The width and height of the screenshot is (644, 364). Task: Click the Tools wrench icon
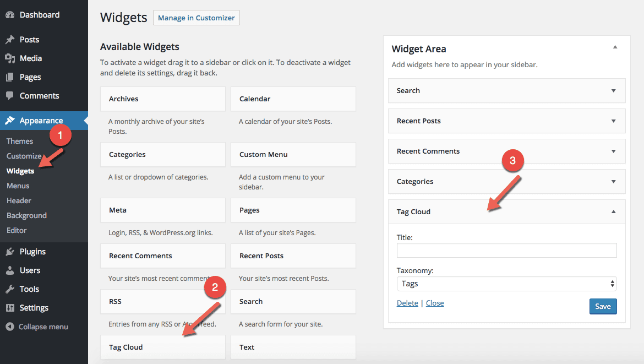click(x=10, y=289)
